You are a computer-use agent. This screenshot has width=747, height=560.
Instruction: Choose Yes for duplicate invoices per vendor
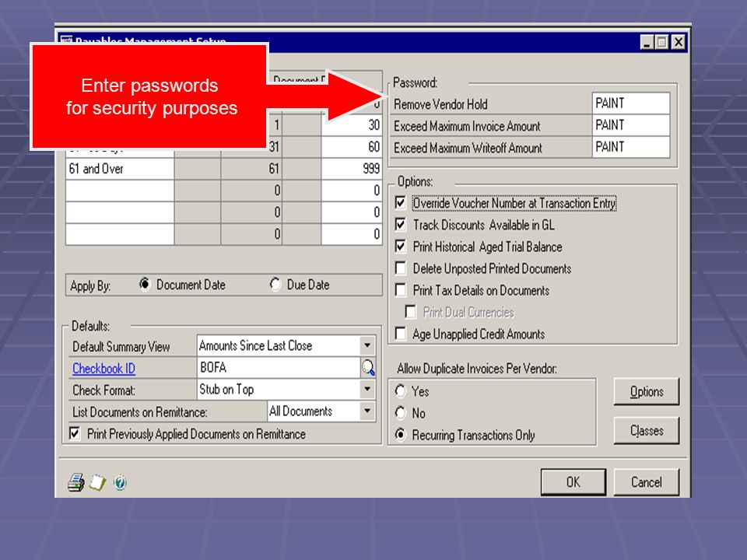(401, 391)
